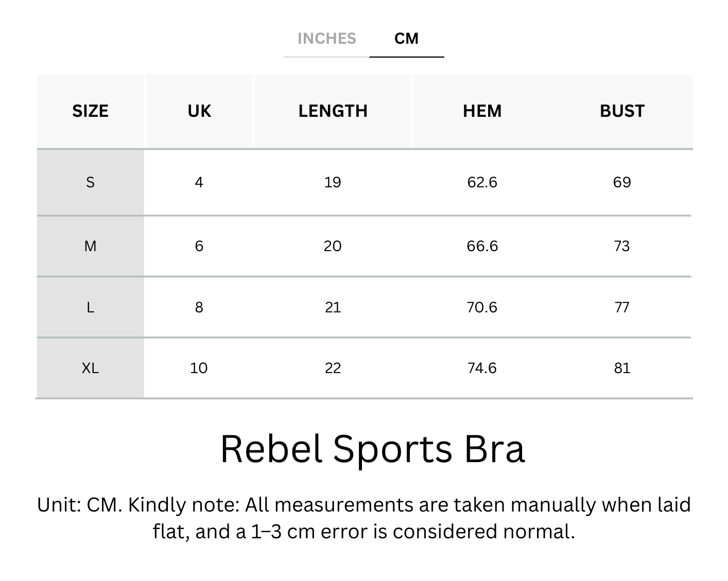This screenshot has height=581, width=728.
Task: Click the LENGTH column header
Action: click(333, 111)
